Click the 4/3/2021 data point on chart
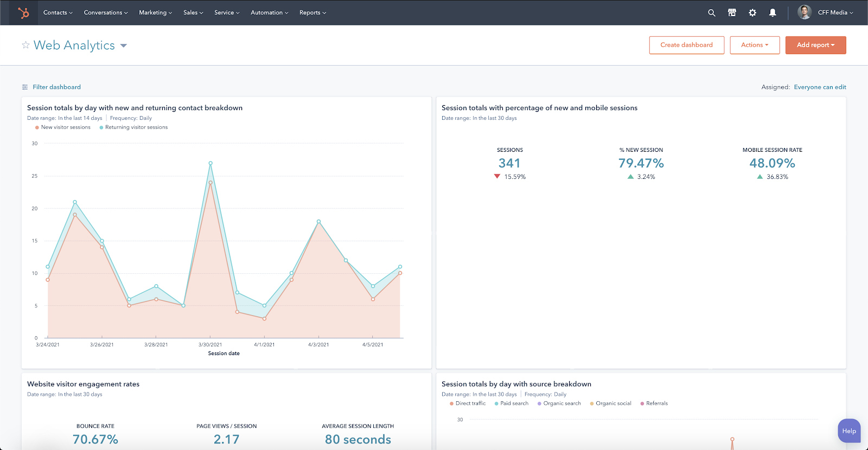The width and height of the screenshot is (868, 450). click(x=318, y=221)
